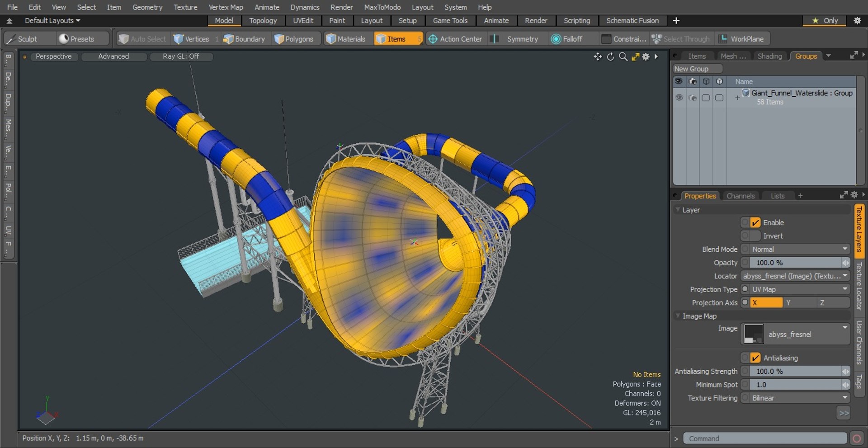This screenshot has height=448, width=868.
Task: Click the viewport rotate icon
Action: (610, 57)
